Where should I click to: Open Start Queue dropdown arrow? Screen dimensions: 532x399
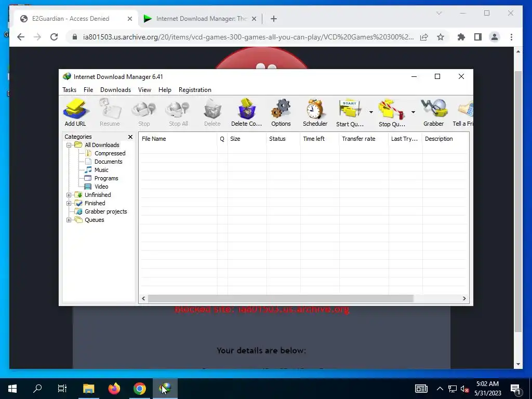[x=371, y=112]
